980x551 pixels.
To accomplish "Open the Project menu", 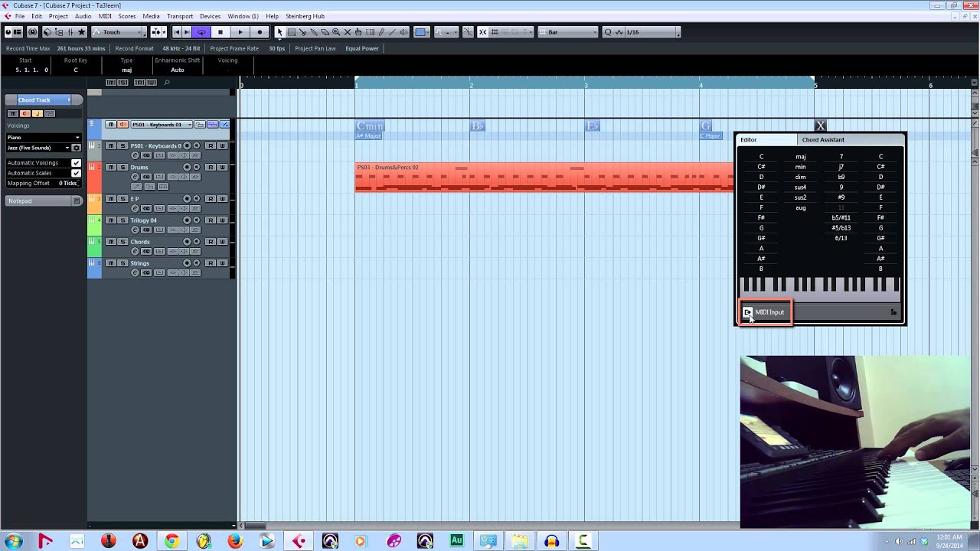I will 58,16.
